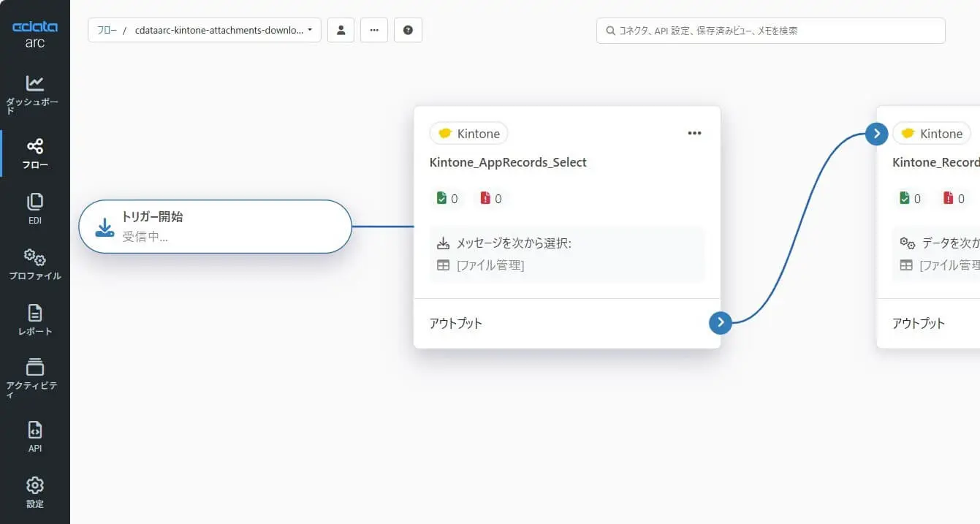Click the フロー breadcrumb link
Screen dimensions: 980x524
point(107,31)
